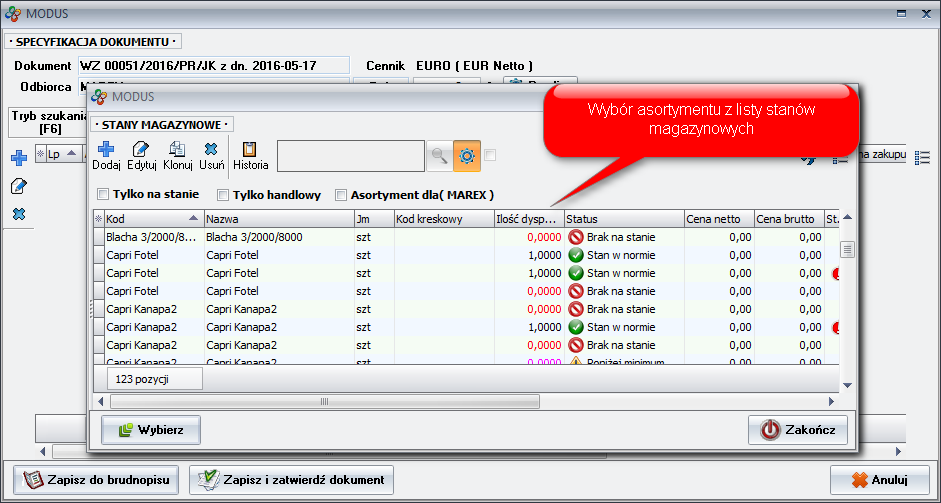This screenshot has width=941, height=503.
Task: Click the table scrollbar down arrow
Action: 847,385
